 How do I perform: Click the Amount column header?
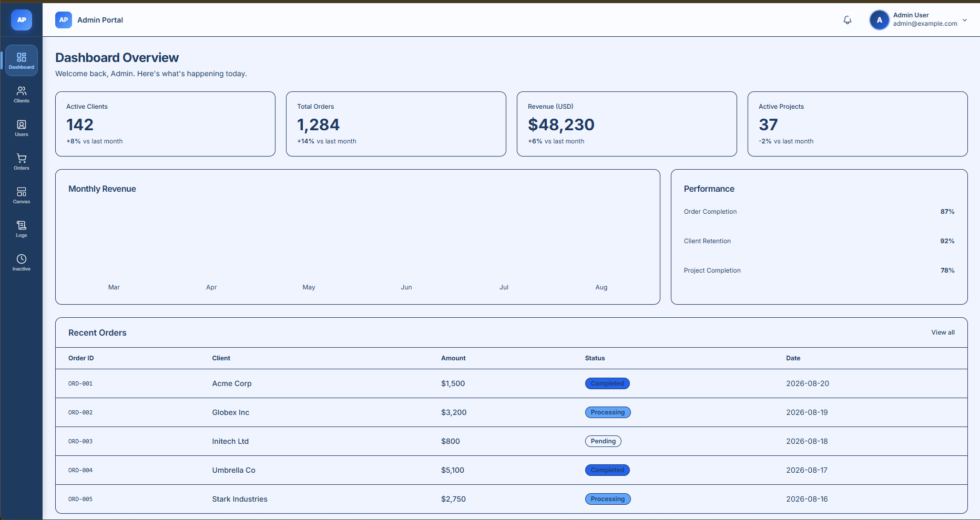453,358
